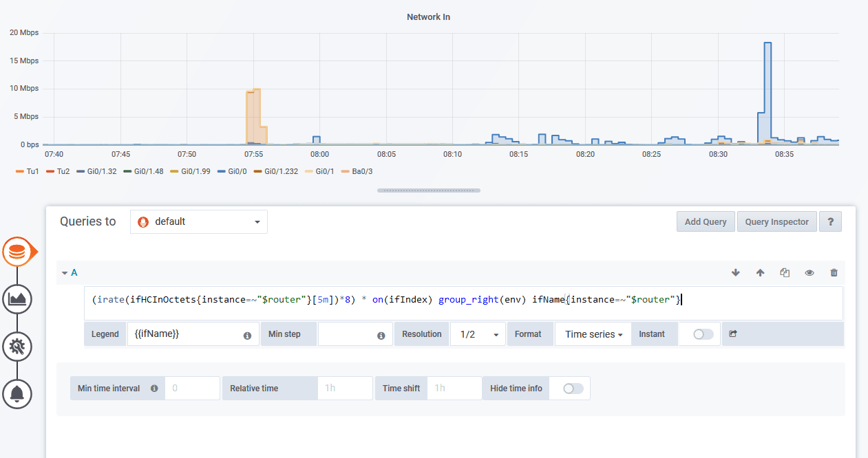Open the General settings tab in sidebar
The width and height of the screenshot is (868, 458).
17,346
